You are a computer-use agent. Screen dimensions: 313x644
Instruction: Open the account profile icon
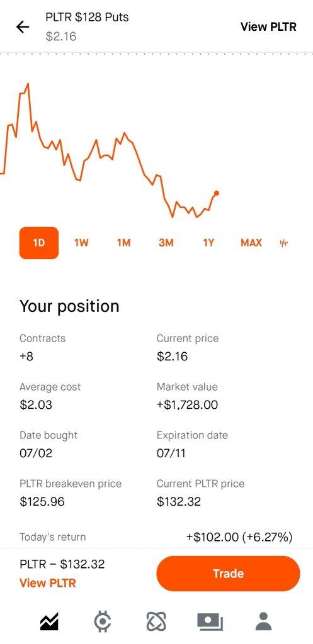pyautogui.click(x=264, y=621)
